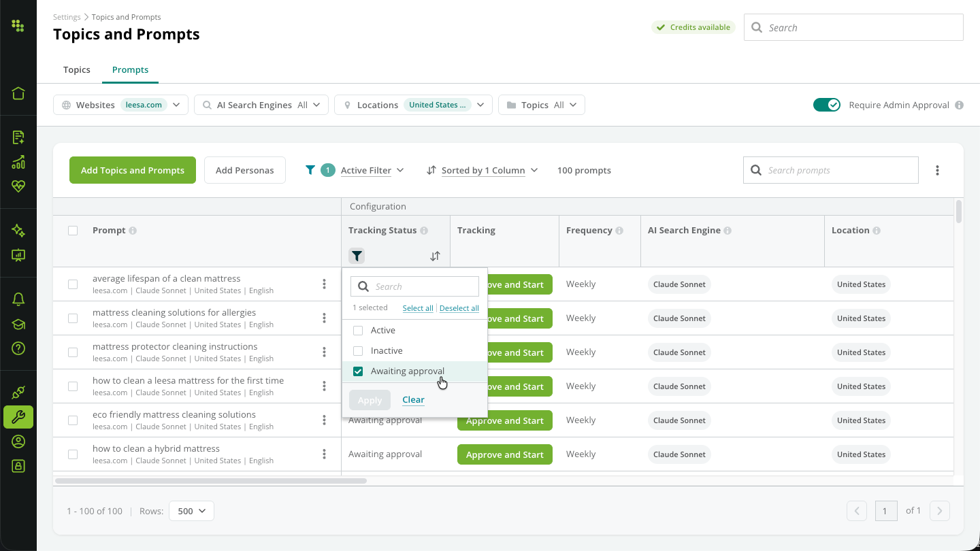The height and width of the screenshot is (551, 980).
Task: Click info icon next to AI Search Engine header
Action: tap(728, 231)
